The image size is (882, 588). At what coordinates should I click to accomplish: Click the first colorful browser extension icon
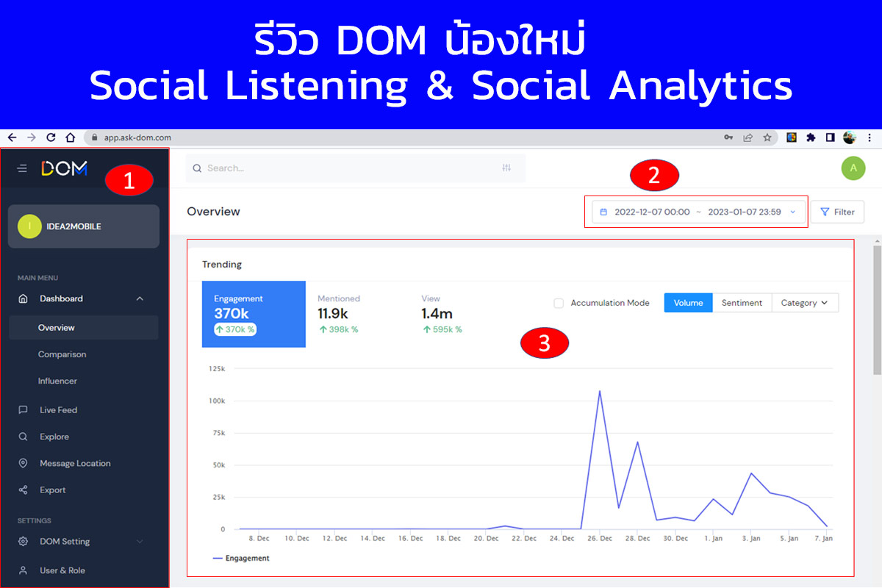[x=792, y=137]
